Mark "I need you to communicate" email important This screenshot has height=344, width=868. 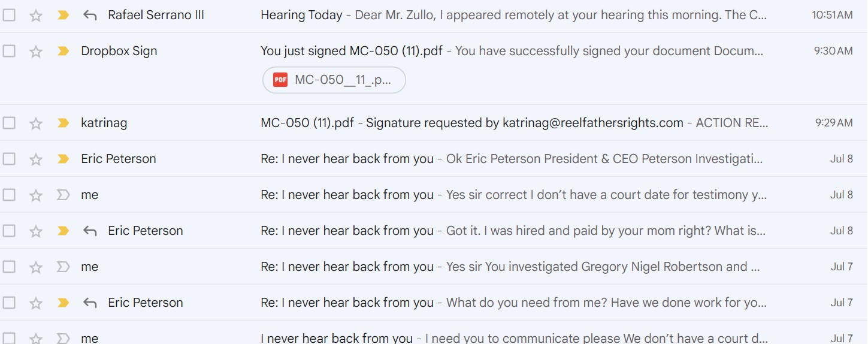pos(63,339)
